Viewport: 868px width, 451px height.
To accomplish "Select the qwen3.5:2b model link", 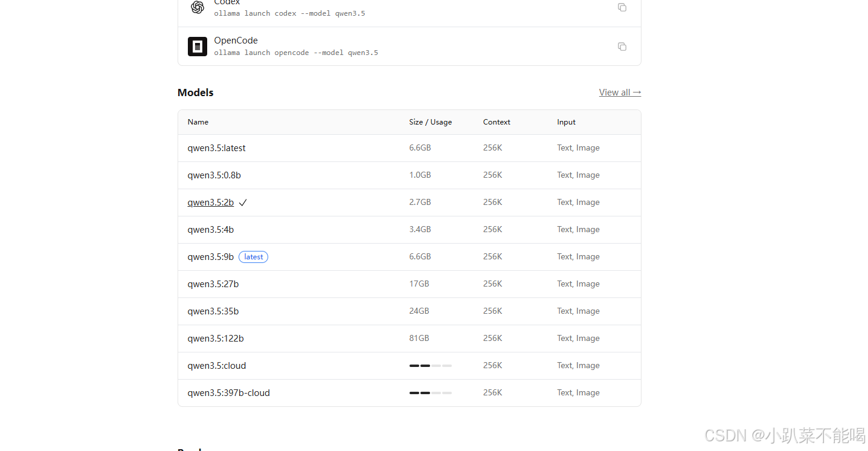I will (x=211, y=203).
